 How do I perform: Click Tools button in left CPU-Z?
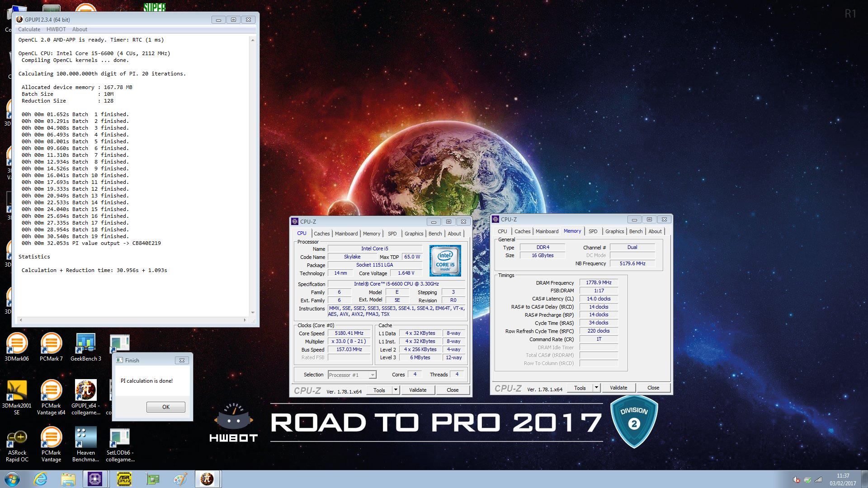click(x=379, y=389)
